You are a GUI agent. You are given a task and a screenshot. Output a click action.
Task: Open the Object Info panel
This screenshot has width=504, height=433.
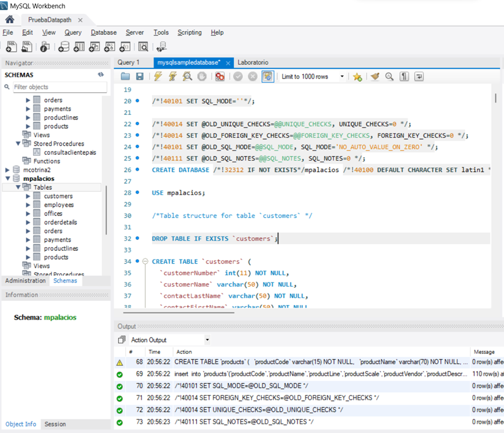[20, 424]
